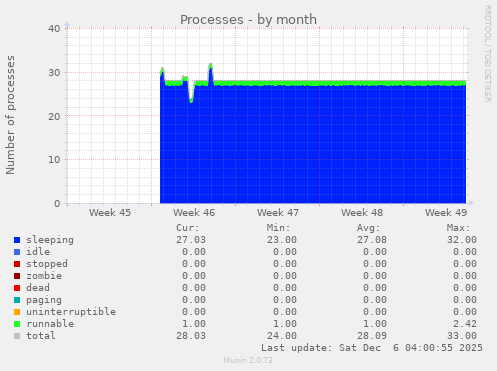
Task: Click the chart title 'Processes - by month'
Action: point(248,20)
